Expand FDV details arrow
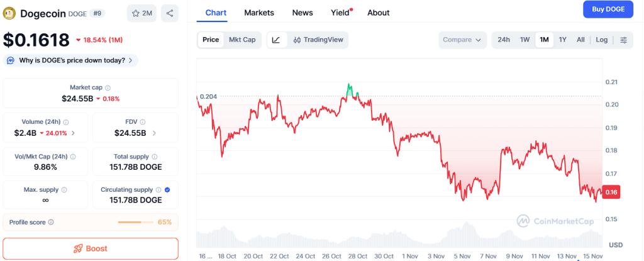Image resolution: width=644 pixels, height=261 pixels. (155, 133)
